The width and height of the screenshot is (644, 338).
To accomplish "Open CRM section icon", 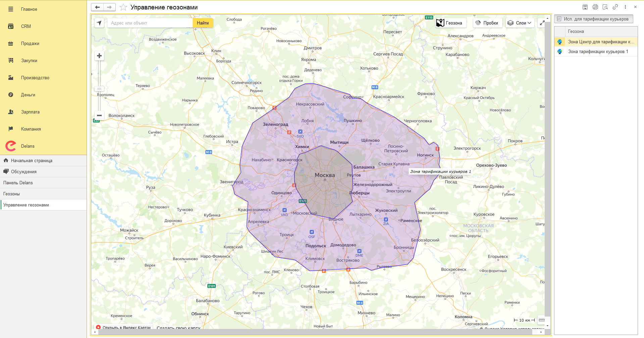I will click(11, 26).
